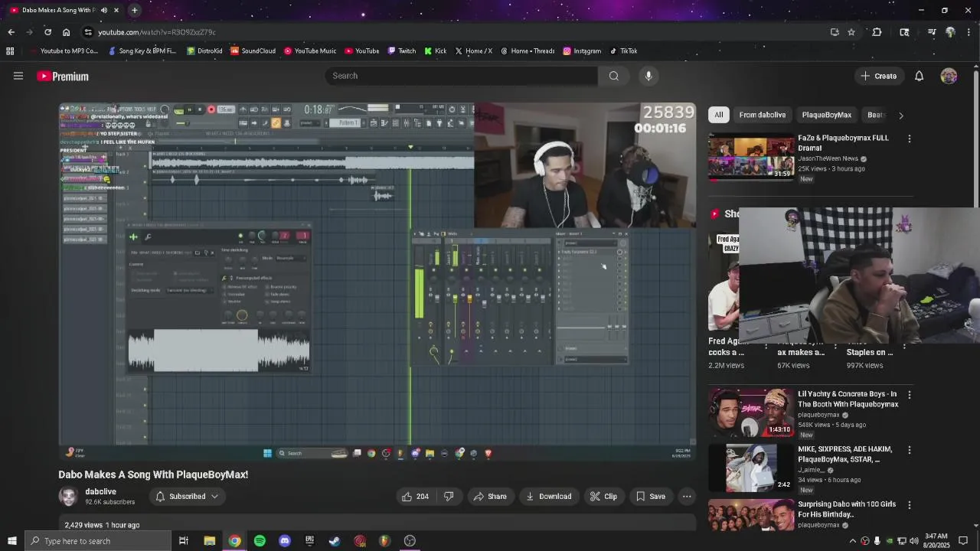This screenshot has height=551, width=980.
Task: Open options for FaZe & Plaqueboymax video
Action: 909,139
